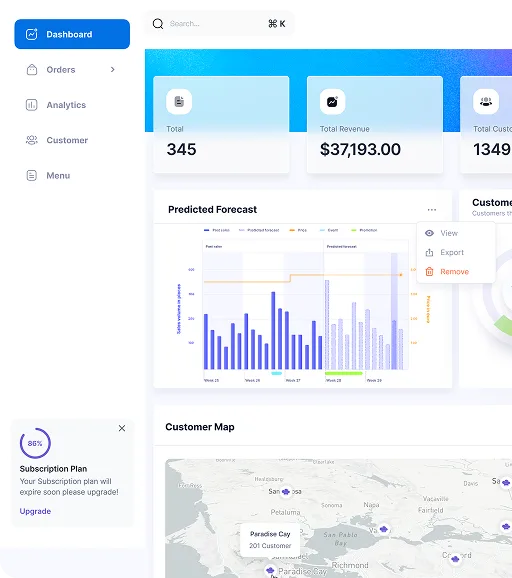Click the map marker at Paradise Cay
Viewport: 512px width, 578px height.
pos(270,570)
